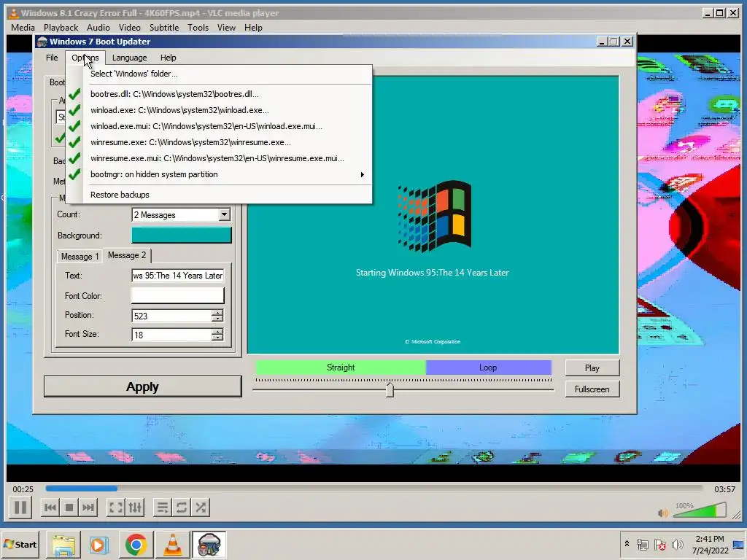Close the Options menu in Boot Updater
Viewport: 747px width, 560px height.
pyautogui.click(x=85, y=58)
